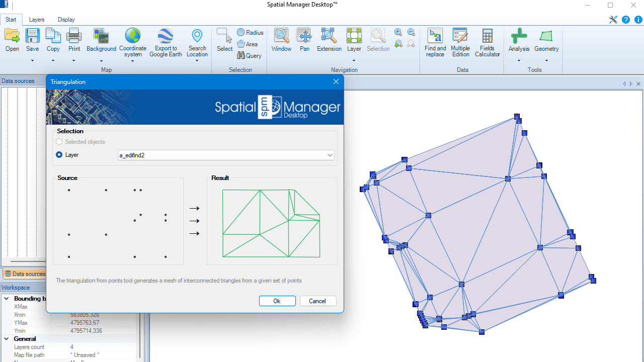Close the Triangulation dialog with X
The width and height of the screenshot is (644, 362).
pos(336,81)
